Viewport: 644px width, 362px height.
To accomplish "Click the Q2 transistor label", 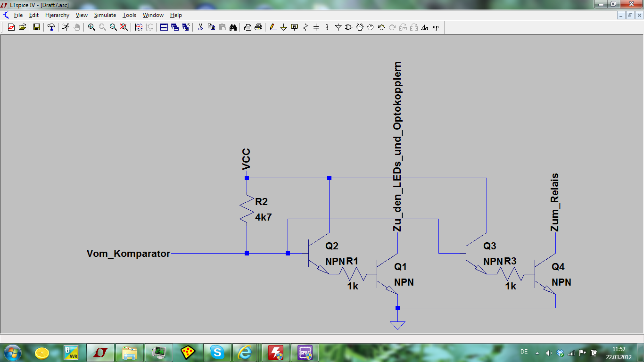I will pyautogui.click(x=332, y=246).
